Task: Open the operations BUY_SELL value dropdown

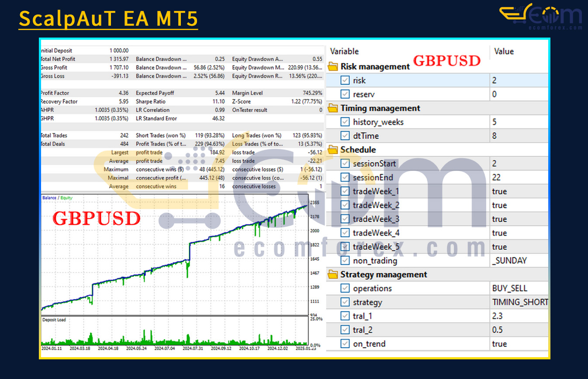Action: [519, 289]
